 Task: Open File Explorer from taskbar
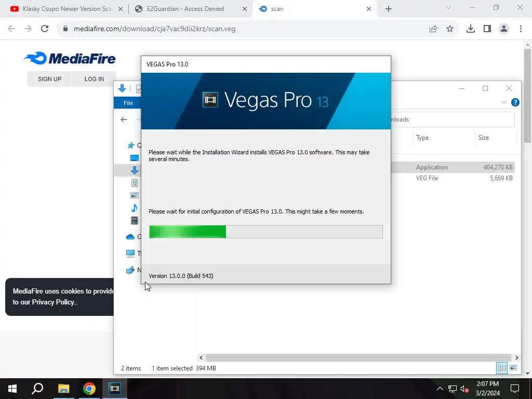click(63, 389)
